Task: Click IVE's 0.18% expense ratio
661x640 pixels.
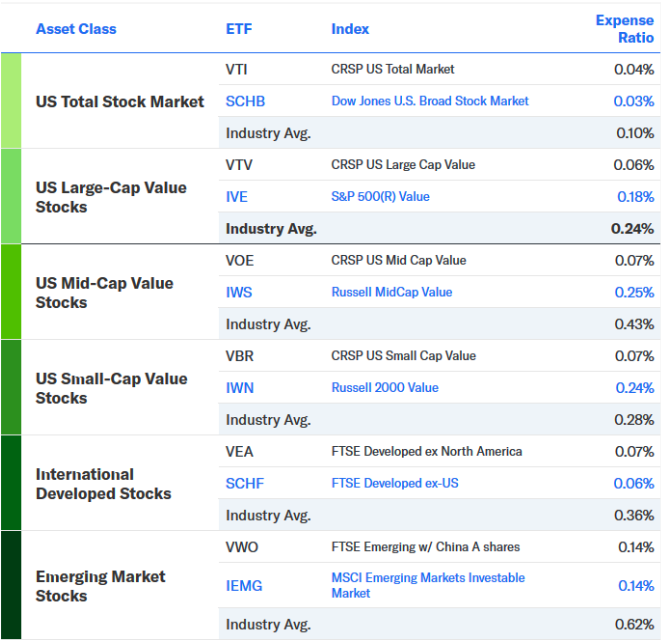Action: coord(635,196)
